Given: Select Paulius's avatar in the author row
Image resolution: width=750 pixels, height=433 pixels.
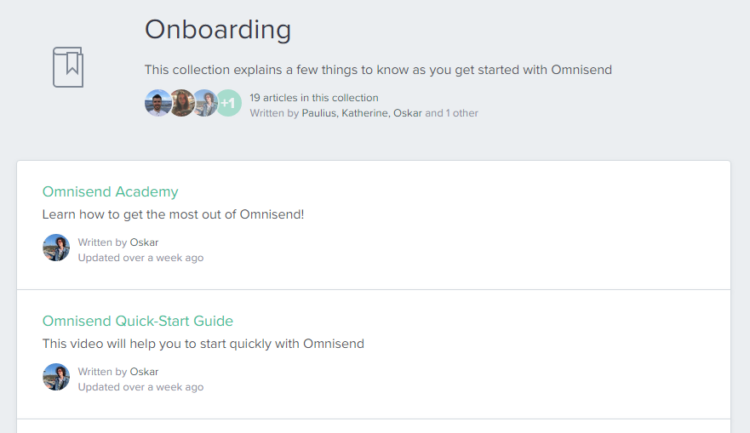Looking at the screenshot, I should click(158, 103).
